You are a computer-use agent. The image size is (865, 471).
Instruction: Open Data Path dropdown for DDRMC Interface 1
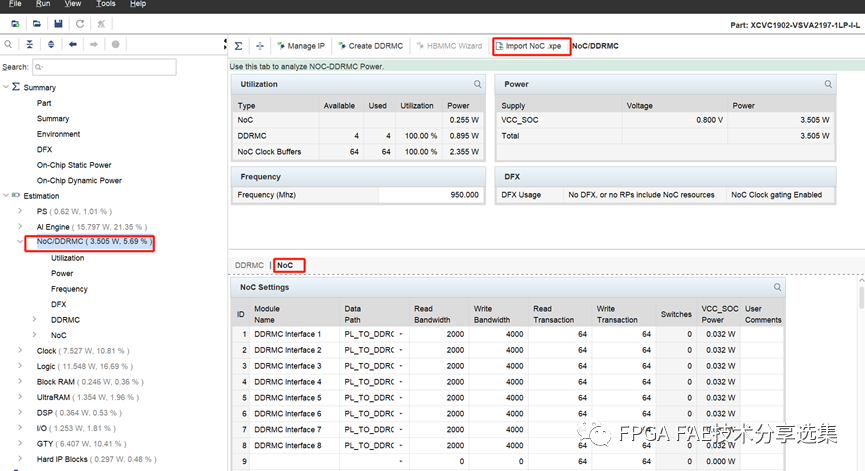click(x=400, y=334)
